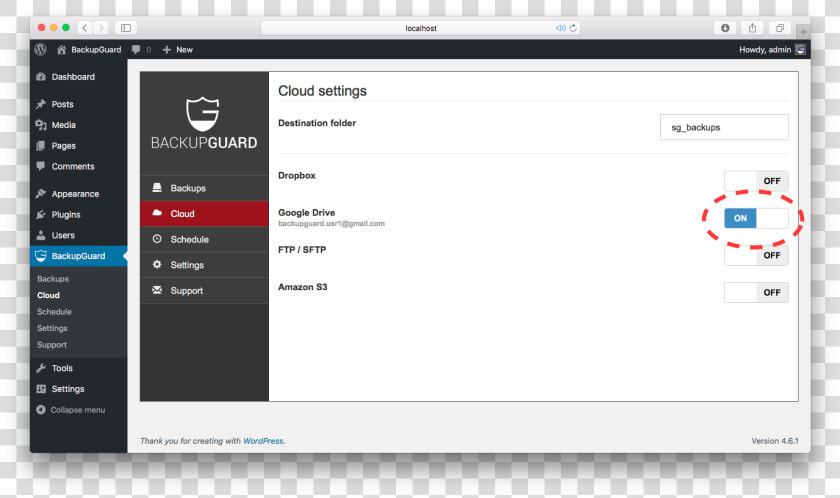Viewport: 840px width, 498px height.
Task: Edit the Destination folder field
Action: (724, 127)
